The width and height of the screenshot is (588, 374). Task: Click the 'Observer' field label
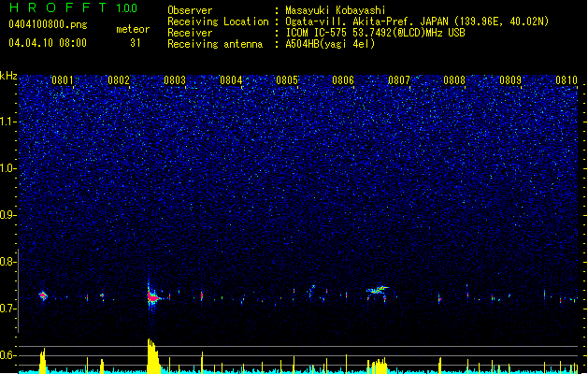pos(190,10)
